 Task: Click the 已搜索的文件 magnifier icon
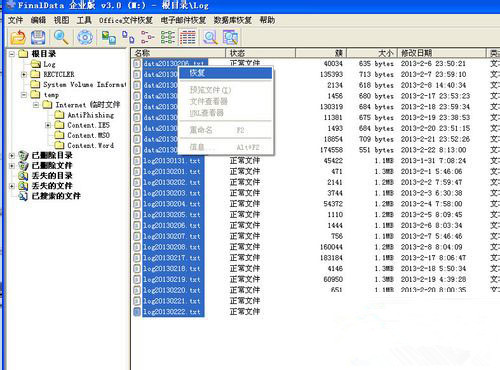tap(23, 196)
